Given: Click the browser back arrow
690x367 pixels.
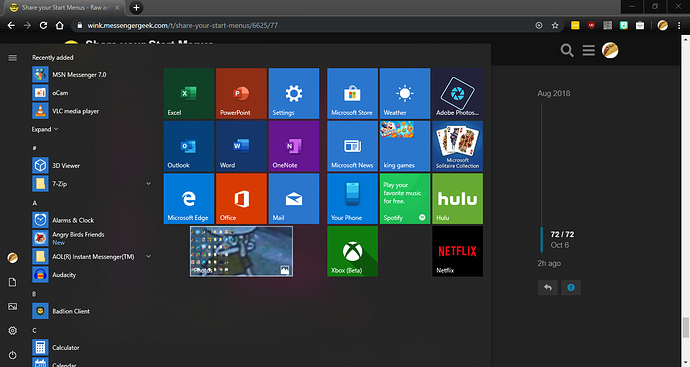Looking at the screenshot, I should tap(11, 26).
